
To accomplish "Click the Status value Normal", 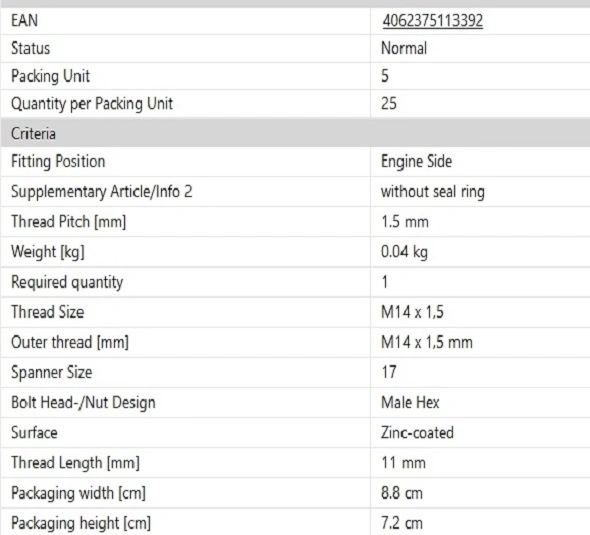I will (x=404, y=48).
